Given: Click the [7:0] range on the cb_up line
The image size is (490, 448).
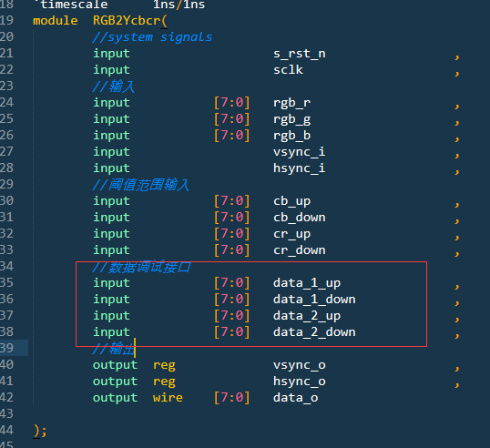Looking at the screenshot, I should click(232, 201).
